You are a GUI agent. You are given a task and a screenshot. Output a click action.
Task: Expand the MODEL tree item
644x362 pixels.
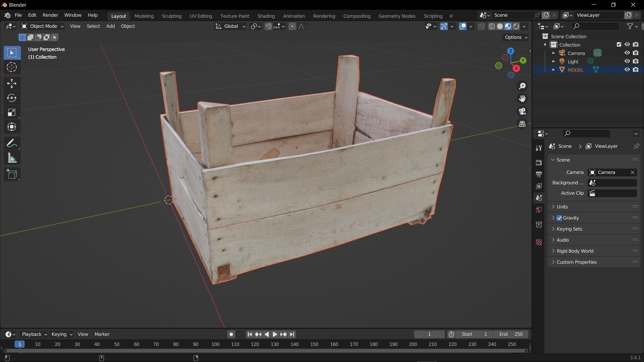click(553, 70)
